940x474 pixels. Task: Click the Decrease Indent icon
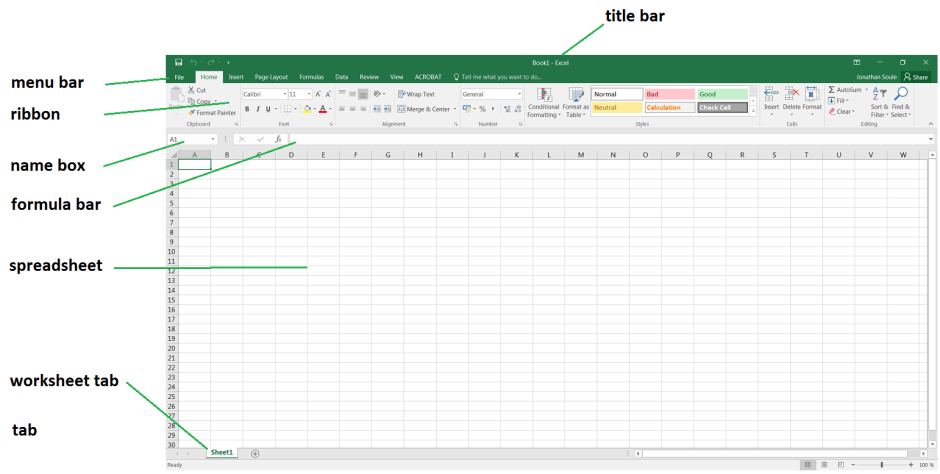pyautogui.click(x=376, y=109)
